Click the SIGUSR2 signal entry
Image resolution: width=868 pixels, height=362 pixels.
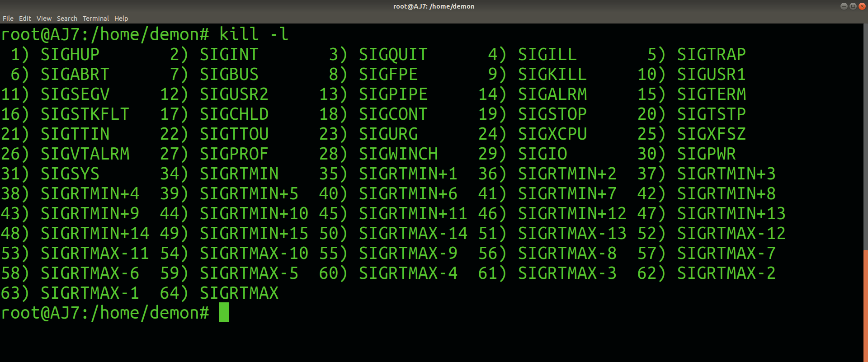click(234, 94)
